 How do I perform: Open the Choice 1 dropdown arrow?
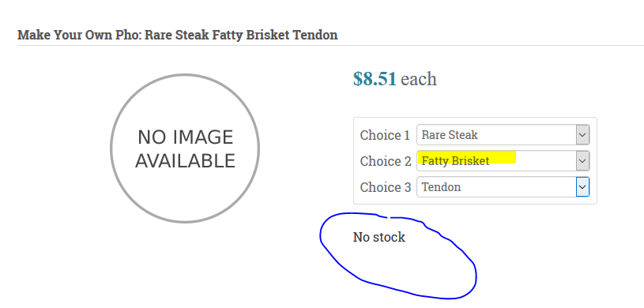(x=582, y=135)
